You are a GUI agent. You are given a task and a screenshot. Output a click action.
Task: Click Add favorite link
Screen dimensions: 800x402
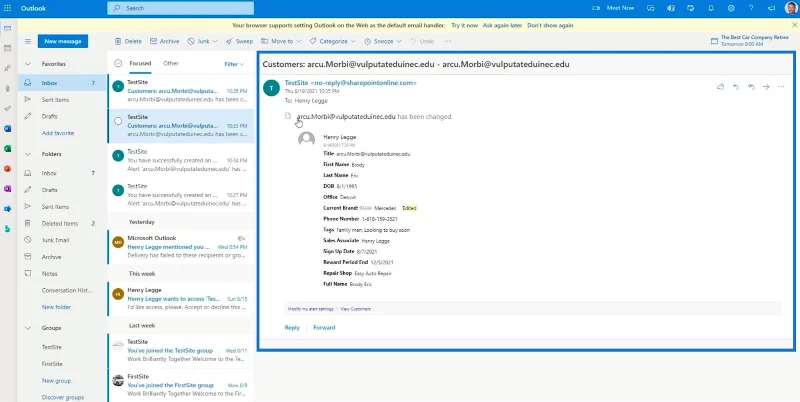58,133
